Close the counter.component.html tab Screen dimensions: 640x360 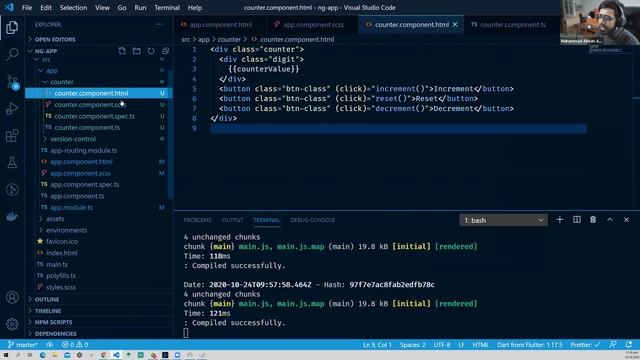(455, 24)
